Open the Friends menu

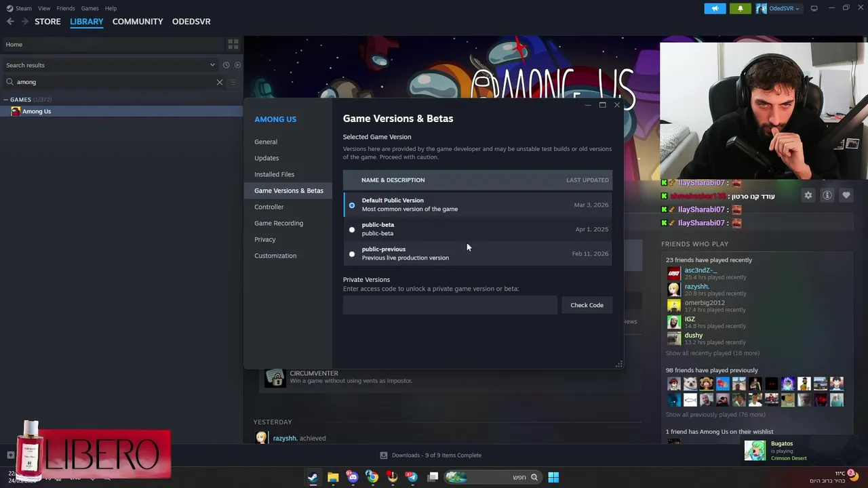pyautogui.click(x=66, y=8)
